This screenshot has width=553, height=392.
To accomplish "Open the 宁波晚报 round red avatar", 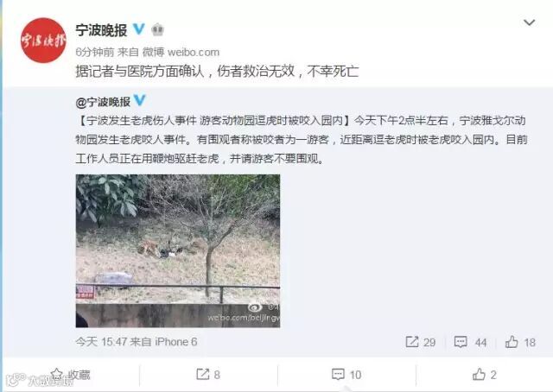I will [x=43, y=41].
